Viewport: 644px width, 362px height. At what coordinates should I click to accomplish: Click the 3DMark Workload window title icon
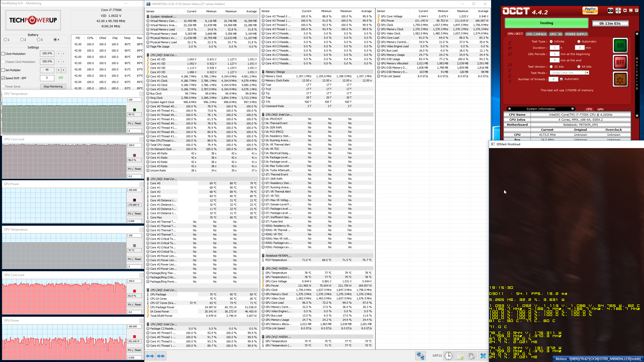[493, 144]
